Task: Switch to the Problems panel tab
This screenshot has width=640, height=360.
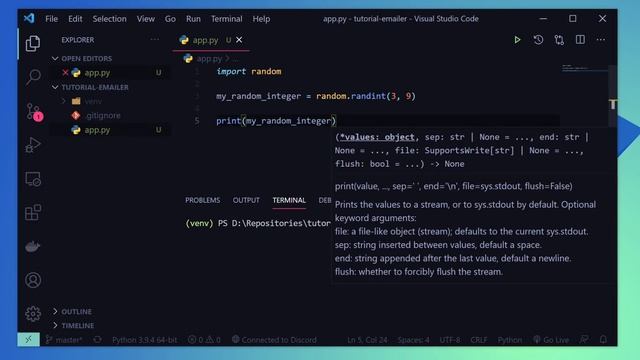Action: click(x=202, y=200)
